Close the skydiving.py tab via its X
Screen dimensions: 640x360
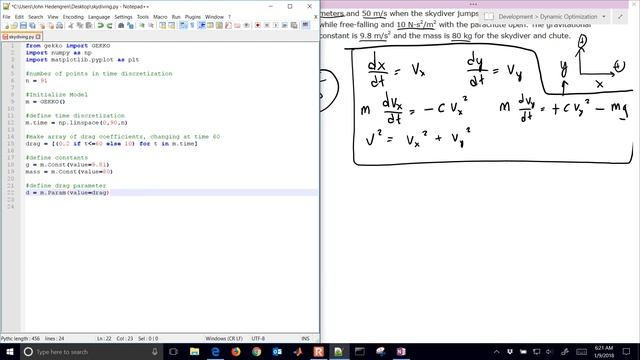click(38, 37)
